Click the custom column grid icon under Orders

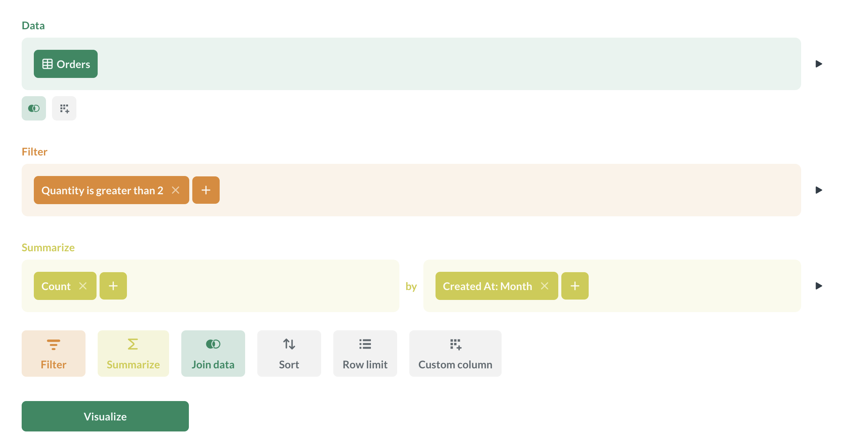tap(64, 108)
